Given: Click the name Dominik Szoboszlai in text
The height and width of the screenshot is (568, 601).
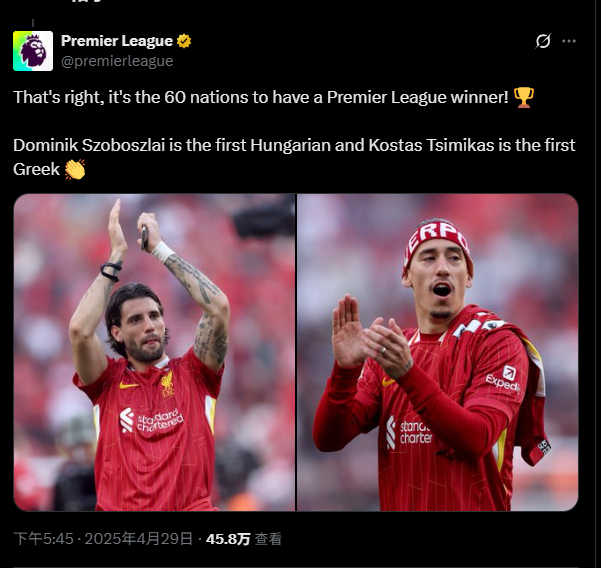Looking at the screenshot, I should tap(89, 146).
